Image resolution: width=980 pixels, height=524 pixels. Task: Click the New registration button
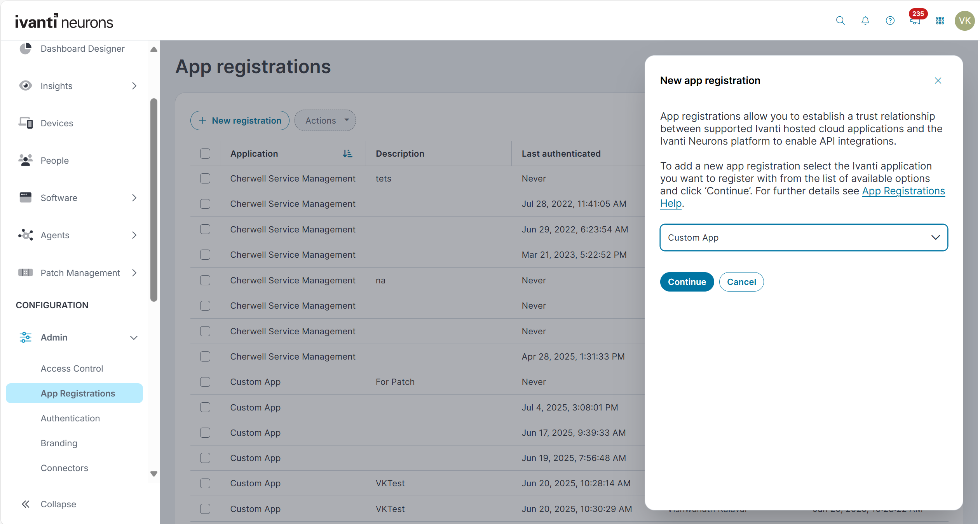(x=240, y=121)
